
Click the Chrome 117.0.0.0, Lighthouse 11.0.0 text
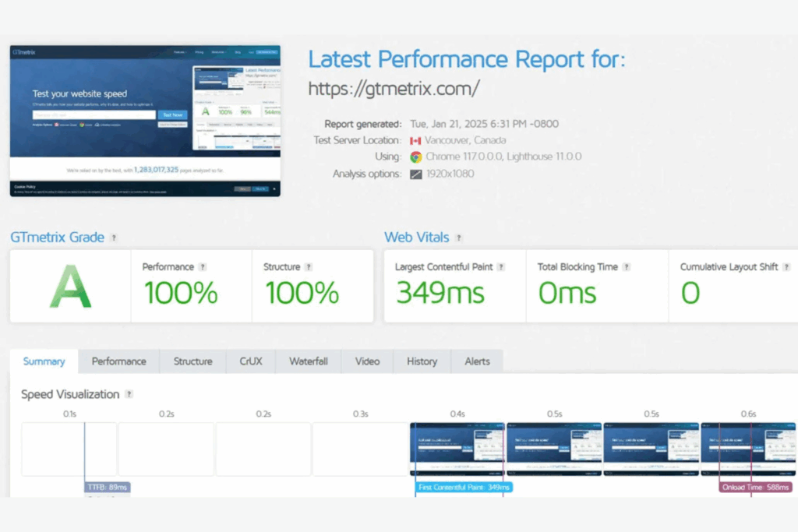click(x=503, y=157)
